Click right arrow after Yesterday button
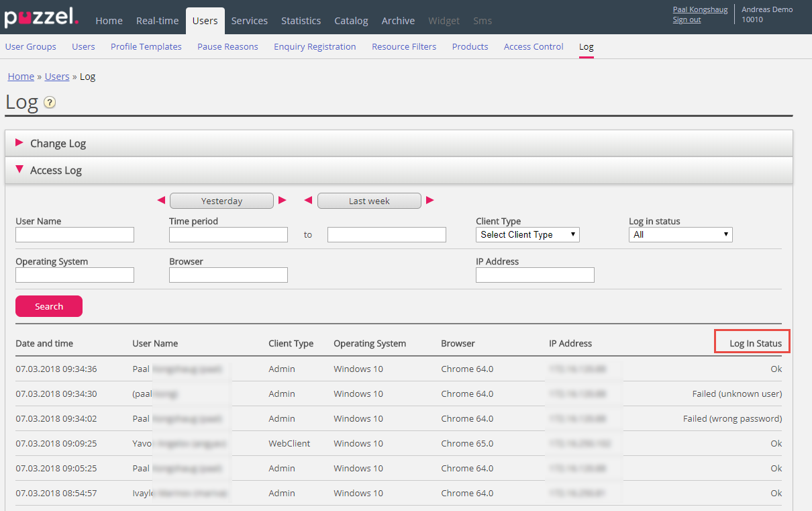The width and height of the screenshot is (812, 511). tap(283, 200)
